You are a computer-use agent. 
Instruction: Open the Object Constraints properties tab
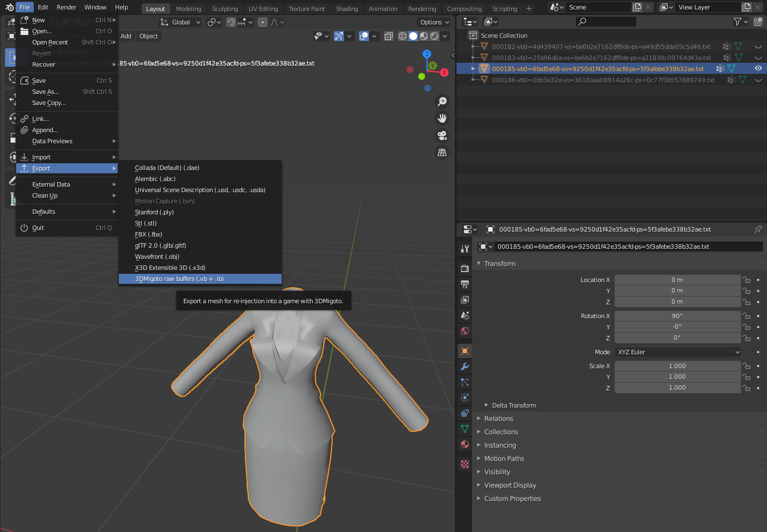point(465,413)
